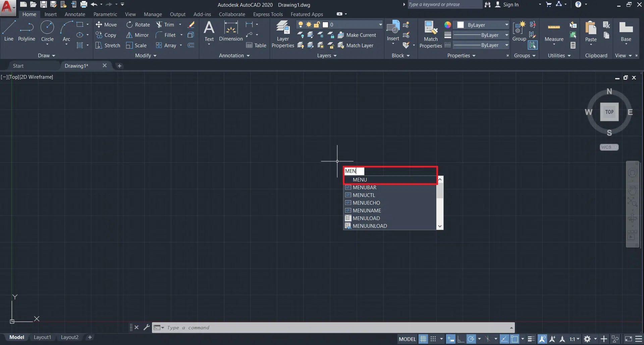Expand the layer selection dropdown

pyautogui.click(x=380, y=25)
